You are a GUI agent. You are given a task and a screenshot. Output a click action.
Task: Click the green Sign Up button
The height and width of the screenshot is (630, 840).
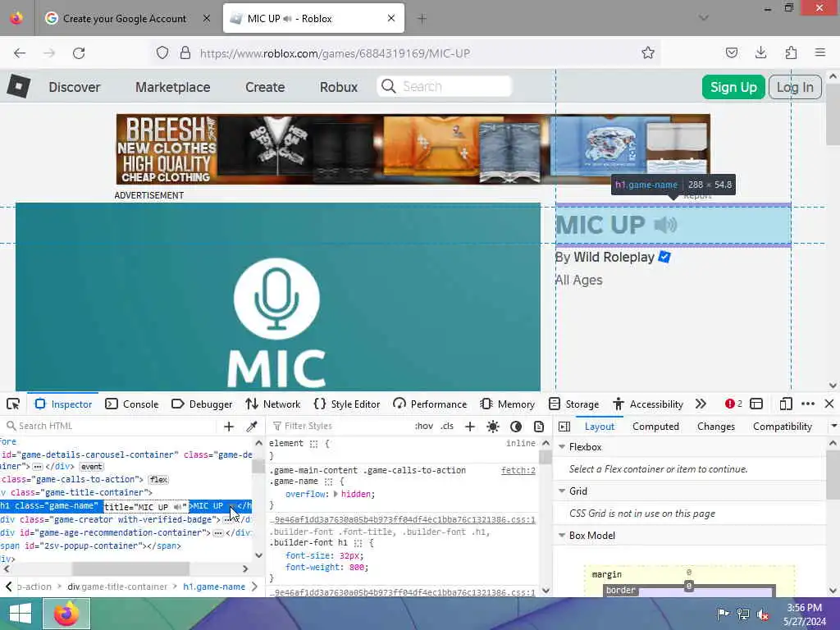point(733,87)
